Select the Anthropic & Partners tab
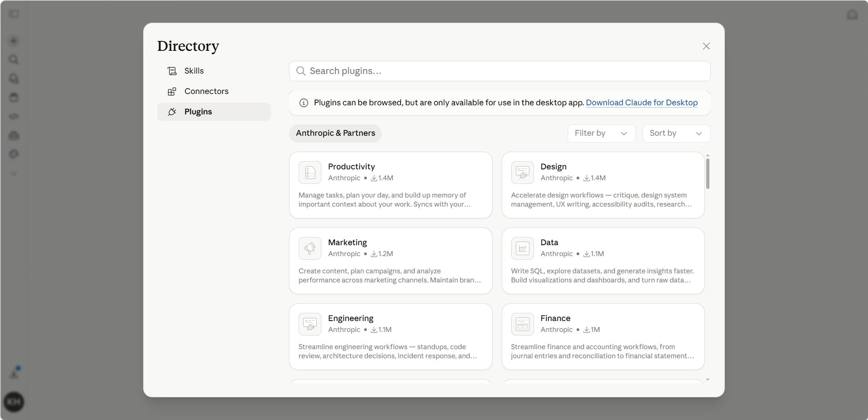This screenshot has height=420, width=868. pyautogui.click(x=335, y=133)
